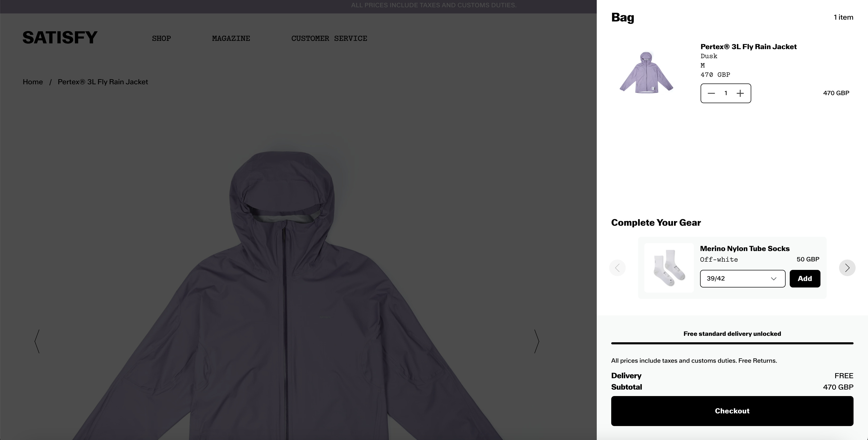Open the socks size dropdown 39/42

tap(742, 278)
